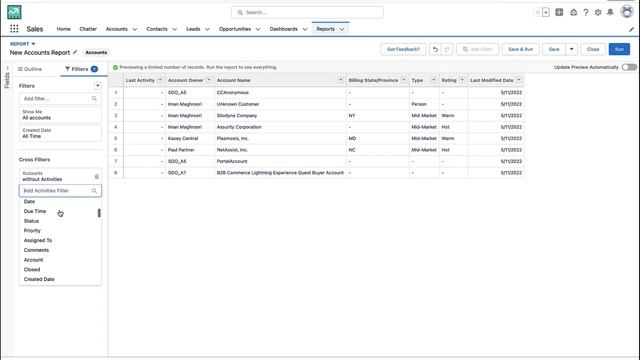Viewport: 640px width, 360px height.
Task: Expand the Opportunities nav tab chevron
Action: click(x=258, y=29)
